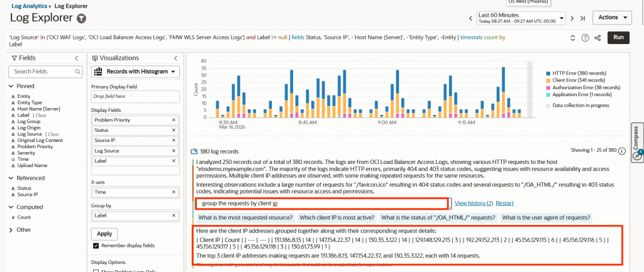
Task: Select Severity field
Action: [x=25, y=153]
